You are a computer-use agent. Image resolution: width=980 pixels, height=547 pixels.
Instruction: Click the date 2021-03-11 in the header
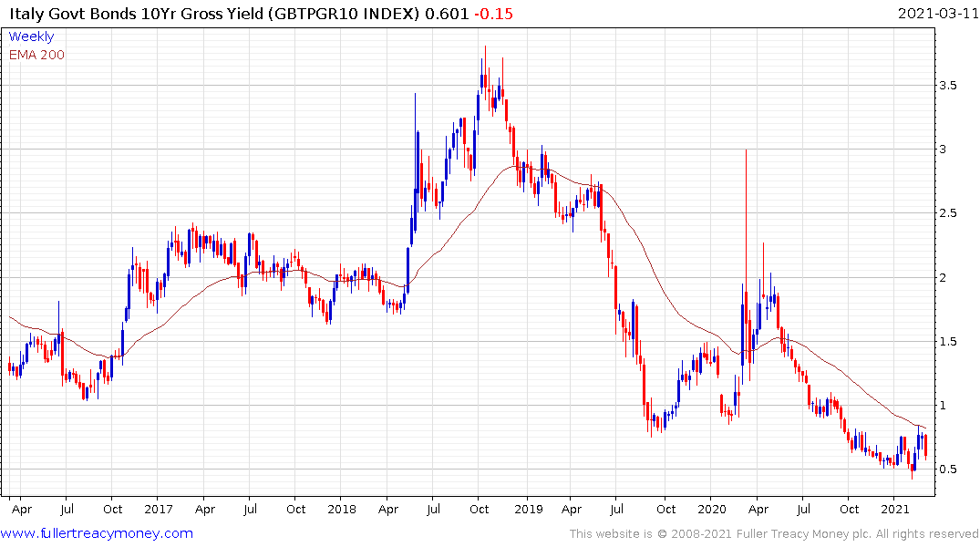pyautogui.click(x=938, y=13)
